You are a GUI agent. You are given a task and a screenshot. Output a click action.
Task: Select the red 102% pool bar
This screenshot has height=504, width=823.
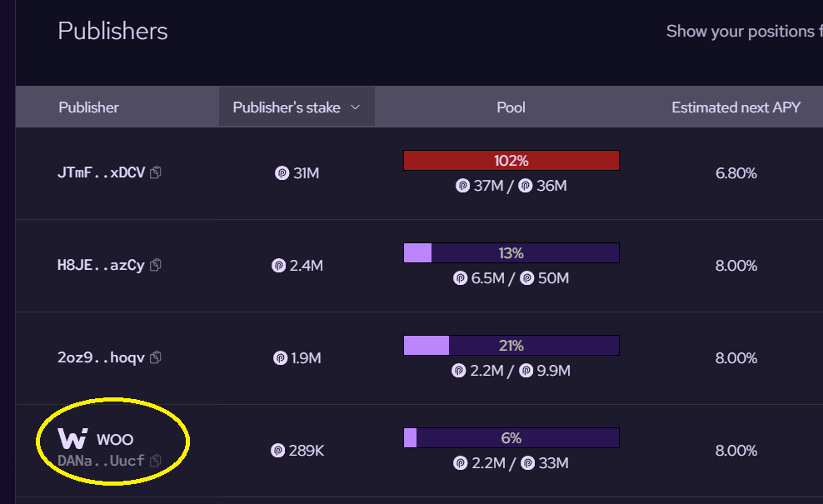tap(511, 160)
